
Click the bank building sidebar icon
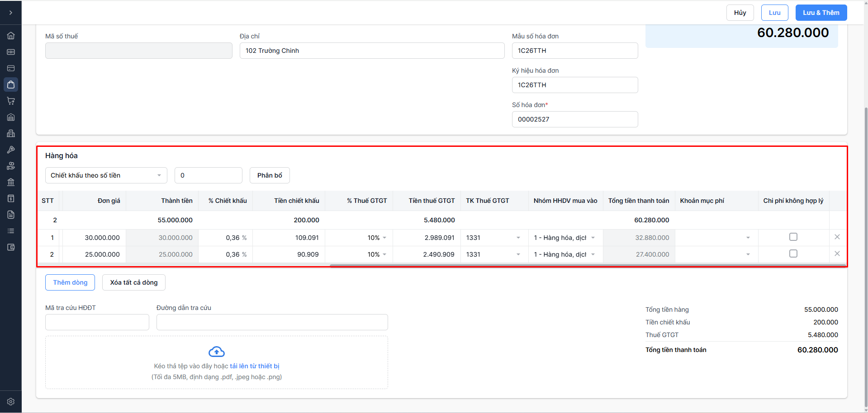11,182
